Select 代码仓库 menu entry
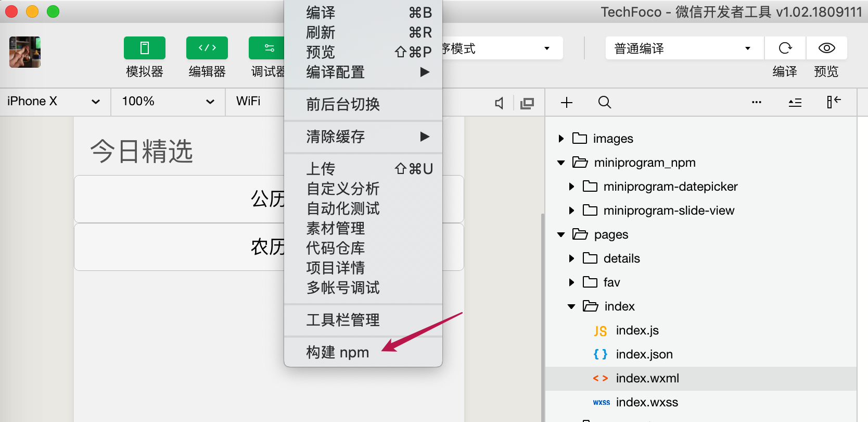868x422 pixels. [363, 248]
